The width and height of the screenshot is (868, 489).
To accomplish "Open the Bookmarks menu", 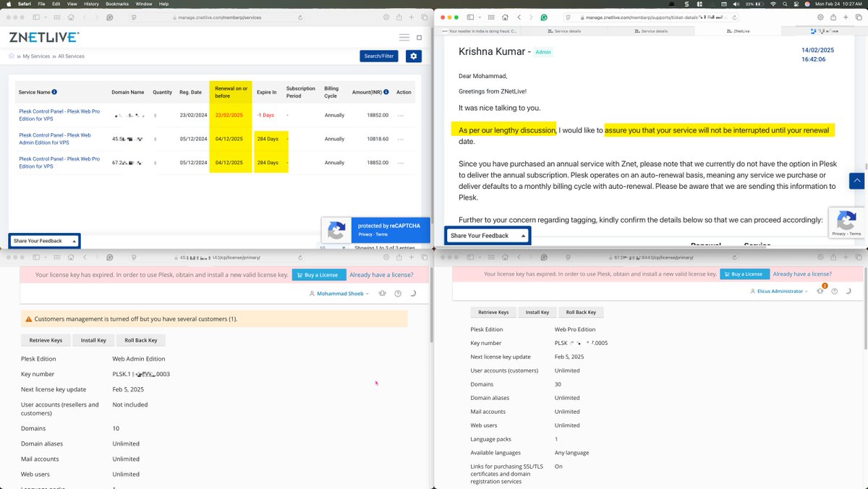I will (117, 4).
